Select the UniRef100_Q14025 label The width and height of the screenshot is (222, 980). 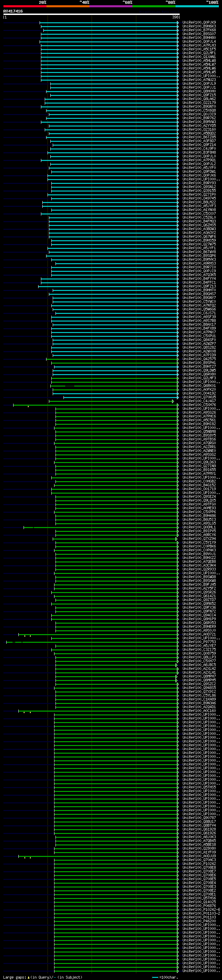click(199, 902)
